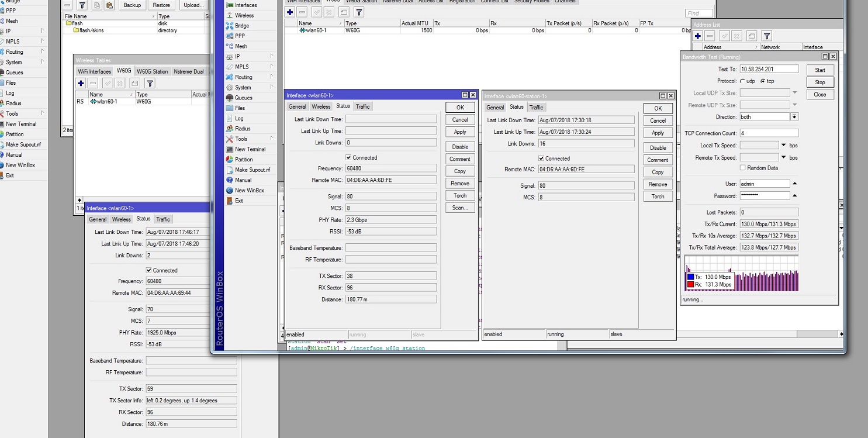Expand Local Tx Speed arrow
Viewport: 868px width, 438px height.
tap(783, 145)
